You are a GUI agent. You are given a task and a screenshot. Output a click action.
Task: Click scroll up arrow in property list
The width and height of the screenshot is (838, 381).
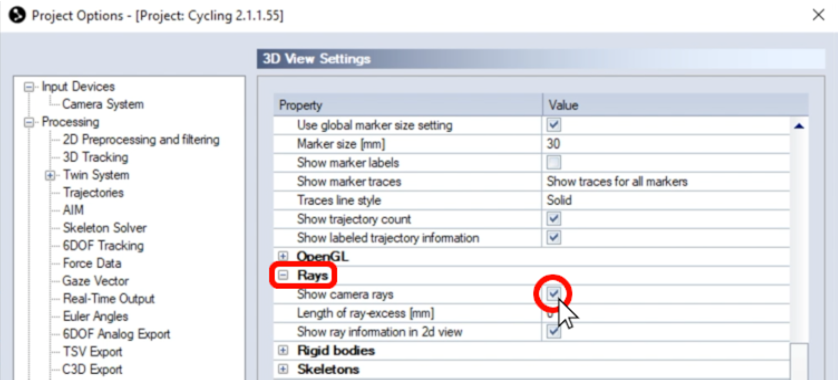click(799, 126)
